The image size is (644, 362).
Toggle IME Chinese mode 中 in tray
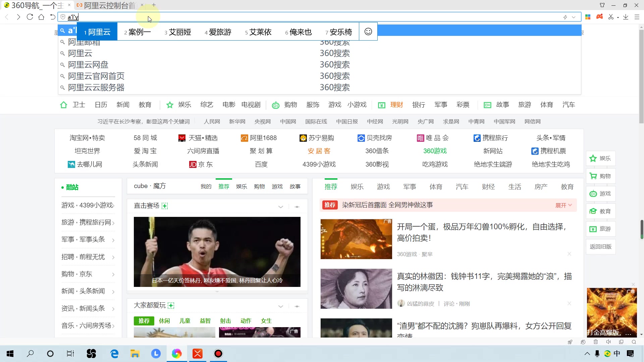click(617, 354)
